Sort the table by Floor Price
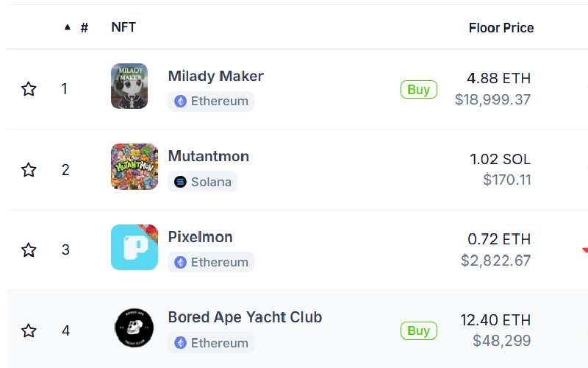This screenshot has height=368, width=588. pos(501,28)
